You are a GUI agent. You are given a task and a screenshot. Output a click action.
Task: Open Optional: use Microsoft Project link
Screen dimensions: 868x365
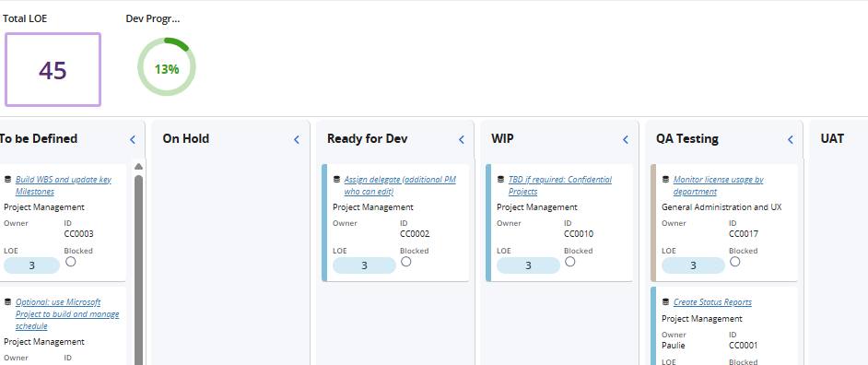click(67, 314)
